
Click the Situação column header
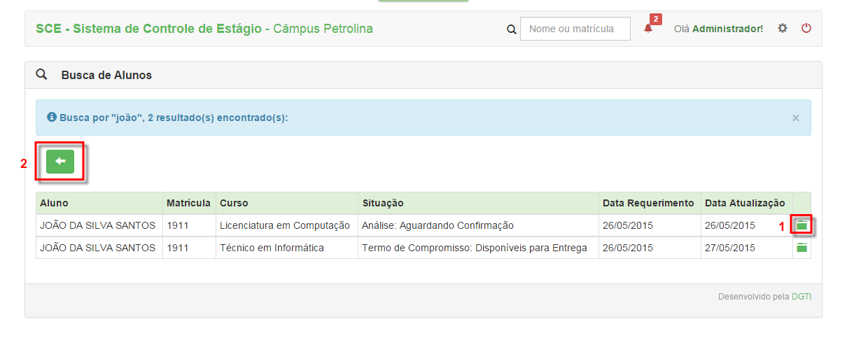383,203
